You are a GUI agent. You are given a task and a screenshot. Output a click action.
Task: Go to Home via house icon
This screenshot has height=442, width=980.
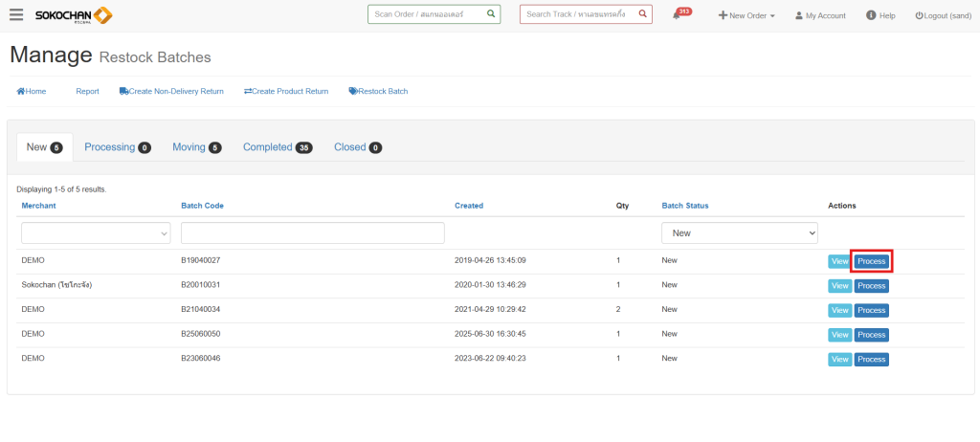point(21,92)
